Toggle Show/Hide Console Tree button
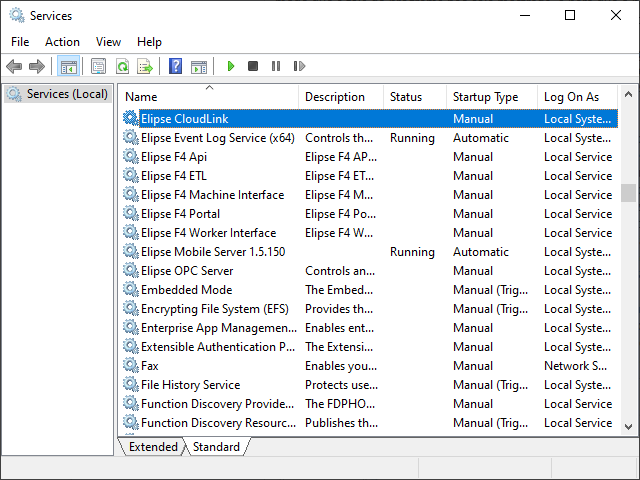The height and width of the screenshot is (480, 640). (69, 66)
